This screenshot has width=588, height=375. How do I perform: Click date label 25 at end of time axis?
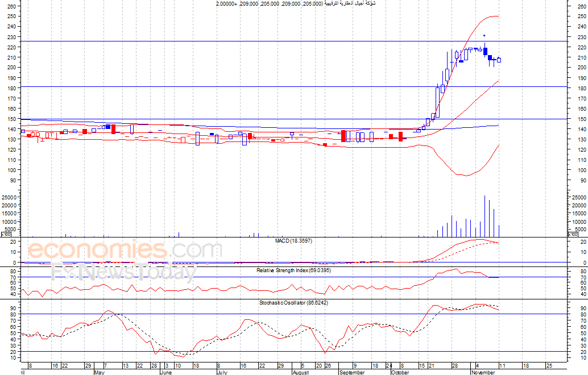point(549,366)
